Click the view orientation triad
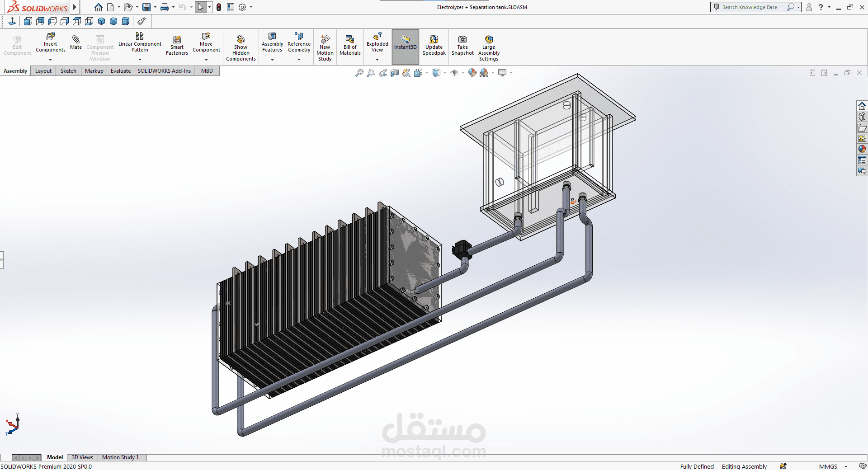The height and width of the screenshot is (470, 868). pyautogui.click(x=13, y=424)
